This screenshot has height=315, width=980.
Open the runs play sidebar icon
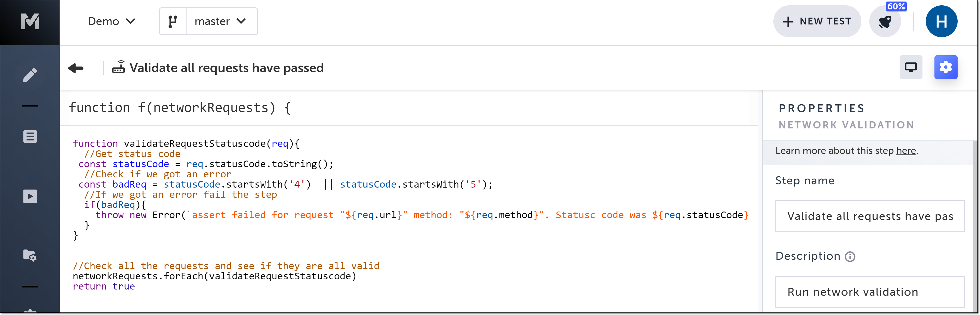click(x=30, y=196)
